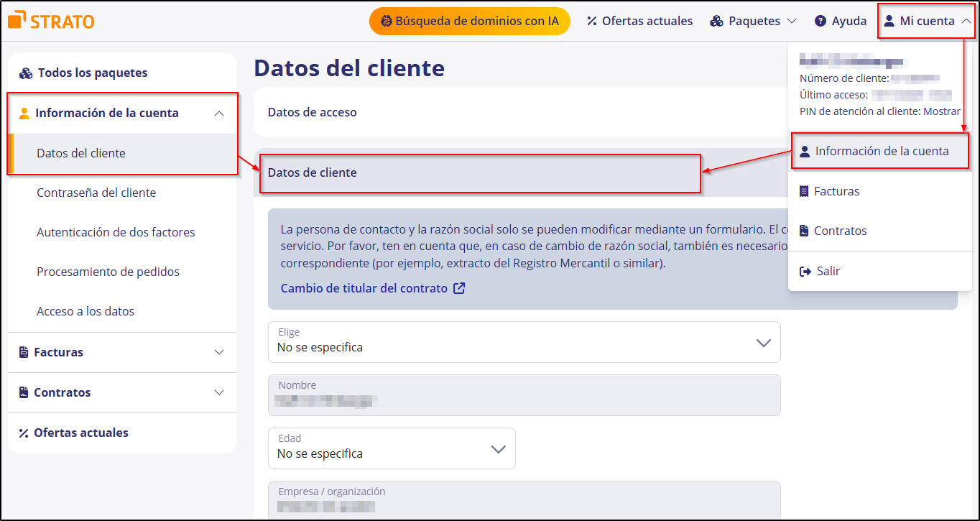Open the Cambio de titular del contrato link

click(x=363, y=287)
